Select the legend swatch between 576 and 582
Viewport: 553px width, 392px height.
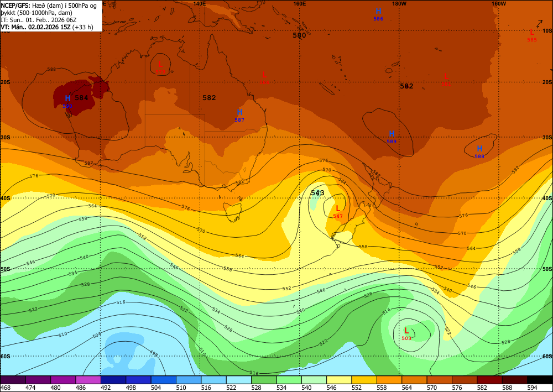pos(464,380)
